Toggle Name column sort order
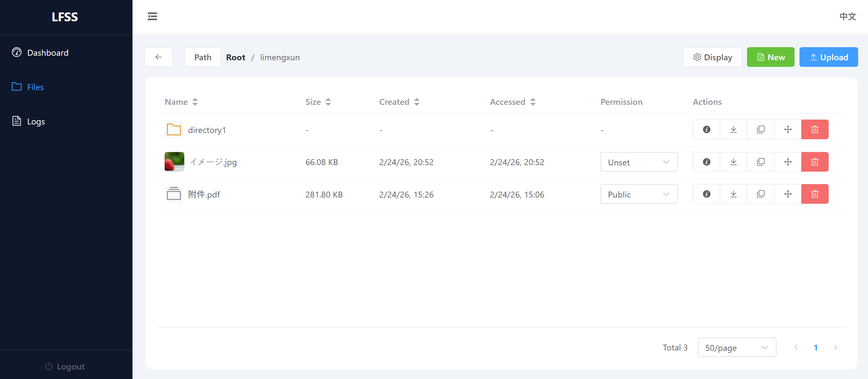The image size is (868, 379). pyautogui.click(x=195, y=102)
